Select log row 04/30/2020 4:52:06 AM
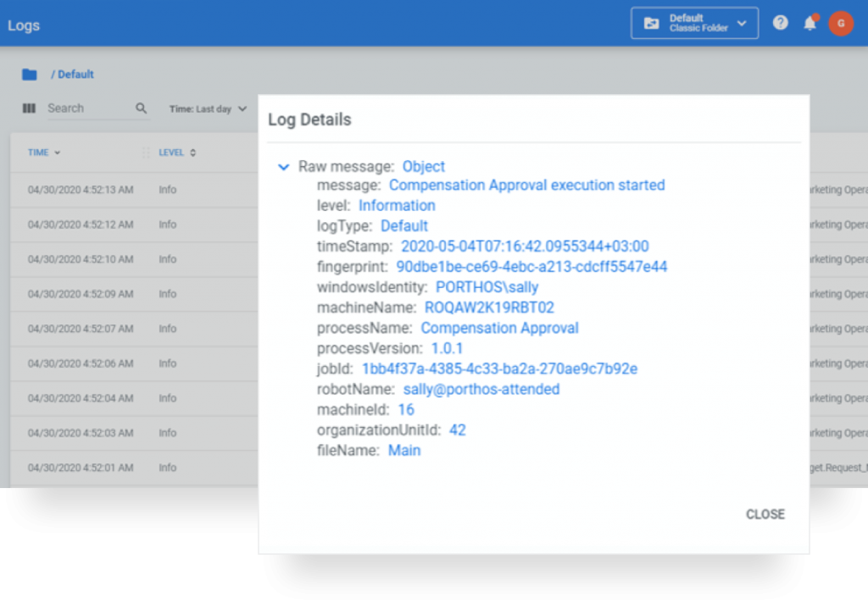 point(134,364)
